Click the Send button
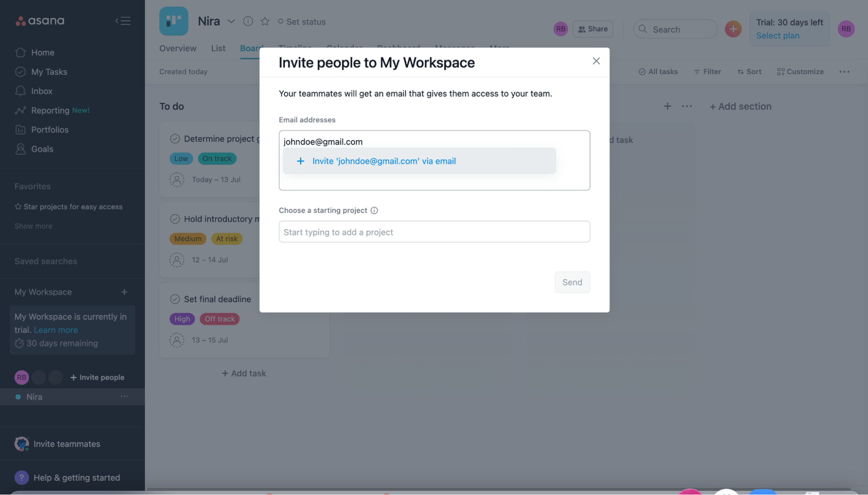The image size is (868, 495). [x=572, y=282]
